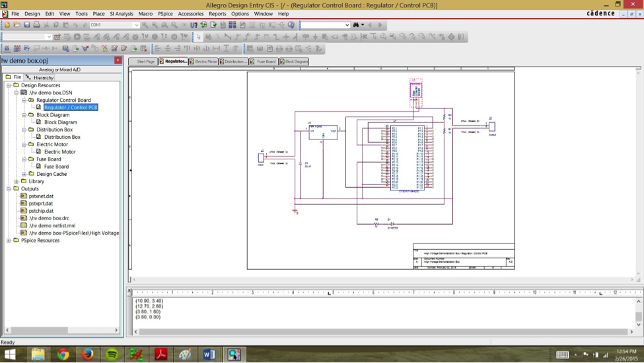Expand the Library folder
Image resolution: width=644 pixels, height=363 pixels.
[17, 181]
